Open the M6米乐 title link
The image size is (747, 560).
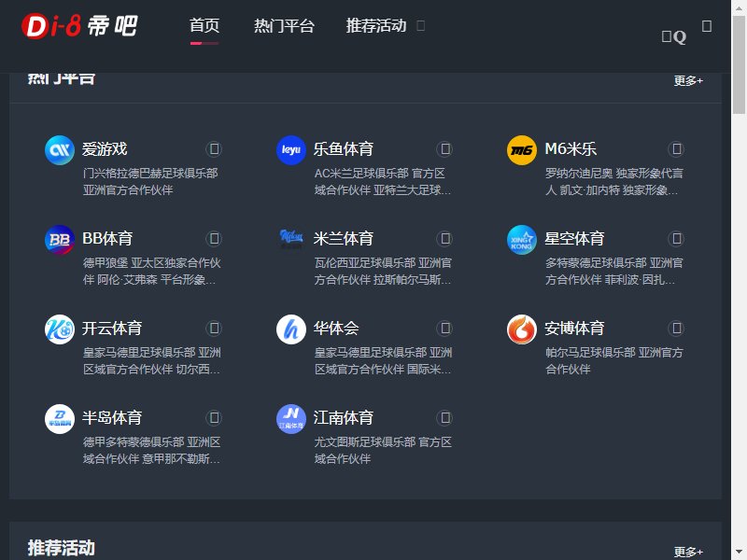(571, 149)
